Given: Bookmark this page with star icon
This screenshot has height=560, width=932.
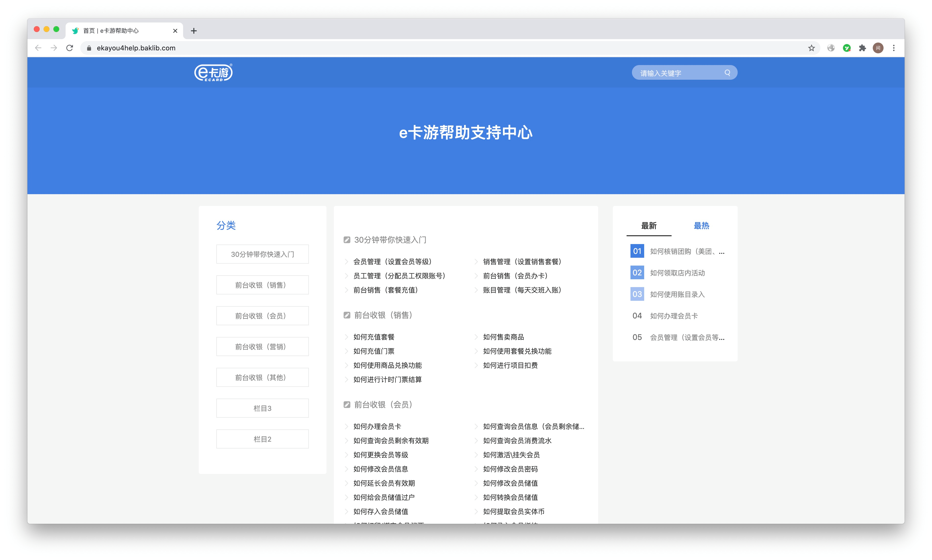Looking at the screenshot, I should pos(811,48).
